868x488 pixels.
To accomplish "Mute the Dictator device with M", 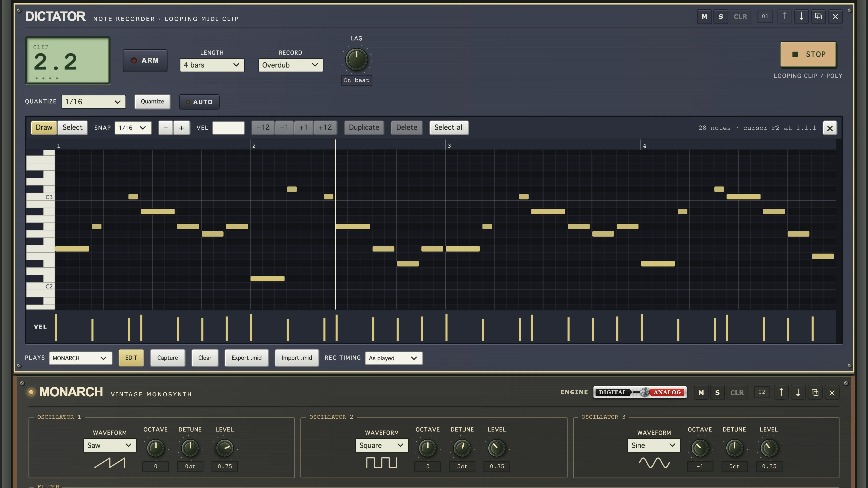I will click(x=704, y=17).
